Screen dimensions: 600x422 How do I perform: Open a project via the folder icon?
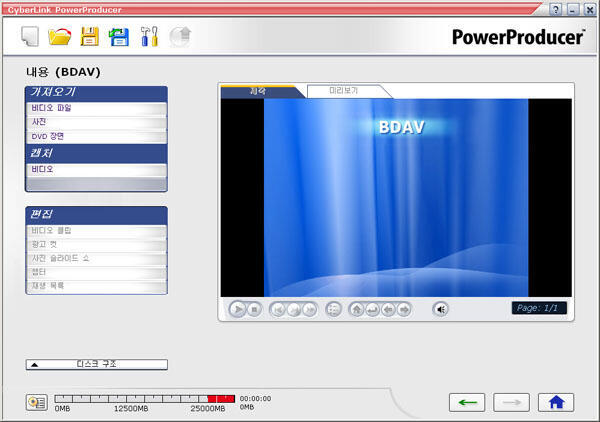pos(60,37)
